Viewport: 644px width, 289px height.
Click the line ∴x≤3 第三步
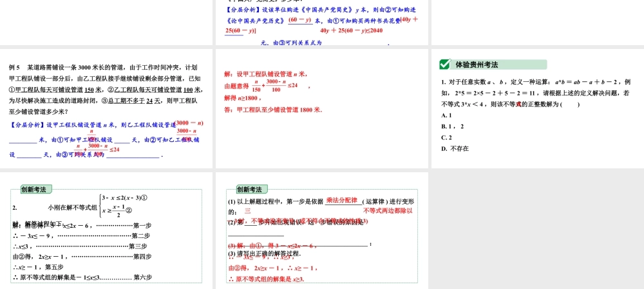pyautogui.click(x=80, y=246)
